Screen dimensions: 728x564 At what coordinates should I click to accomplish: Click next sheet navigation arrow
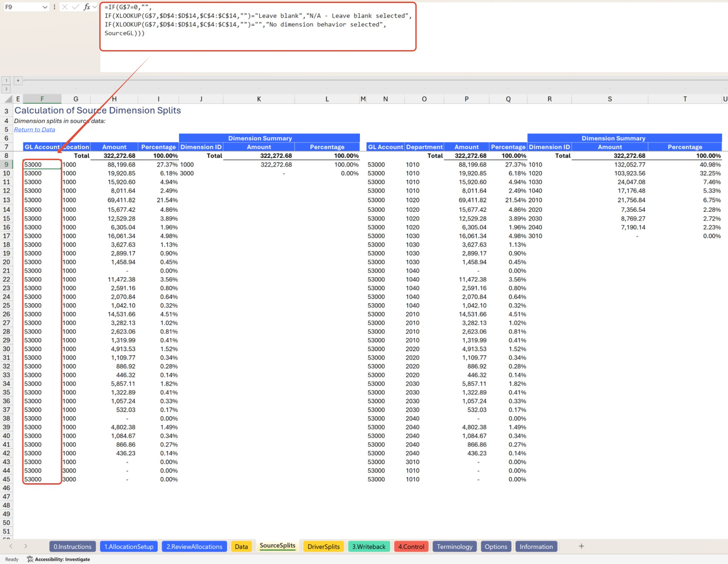pyautogui.click(x=26, y=546)
